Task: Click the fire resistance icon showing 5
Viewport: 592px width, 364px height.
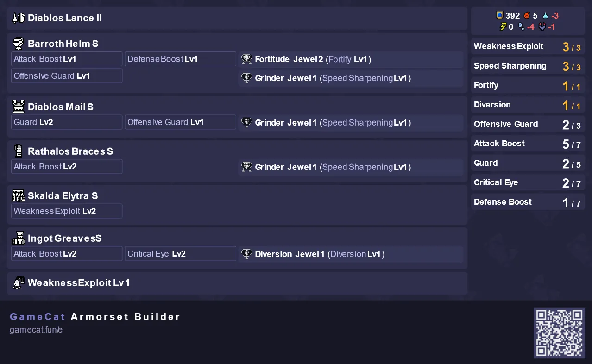Action: tap(527, 15)
